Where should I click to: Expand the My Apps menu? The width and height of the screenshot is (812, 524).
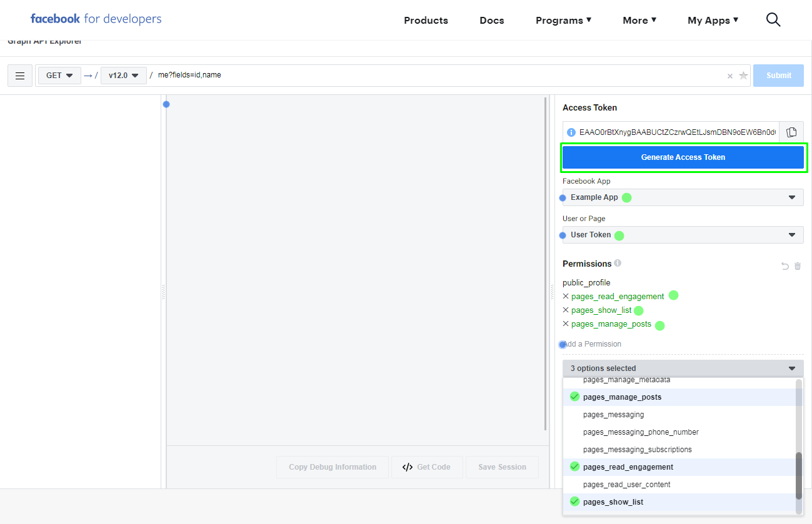click(x=713, y=20)
